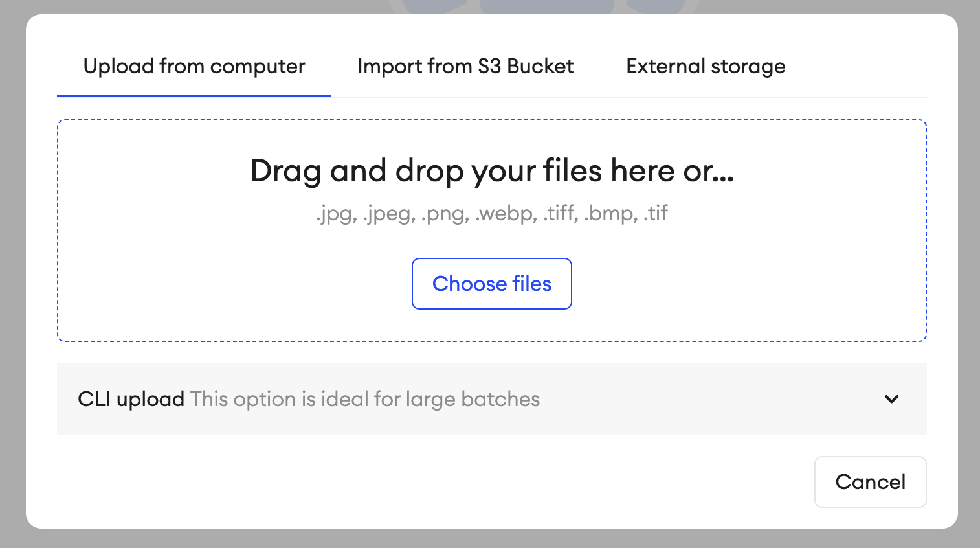The width and height of the screenshot is (980, 548).
Task: Click the supported file types list text
Action: tap(492, 213)
